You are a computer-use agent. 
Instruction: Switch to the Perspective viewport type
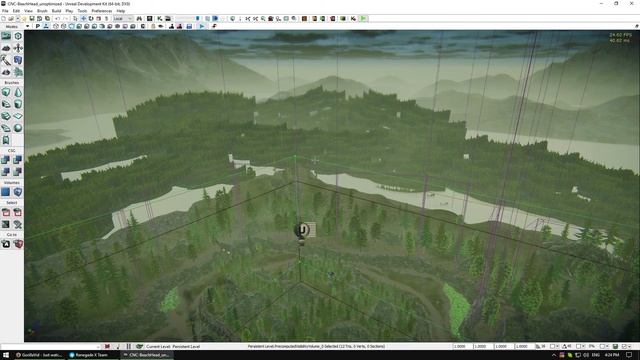38,27
